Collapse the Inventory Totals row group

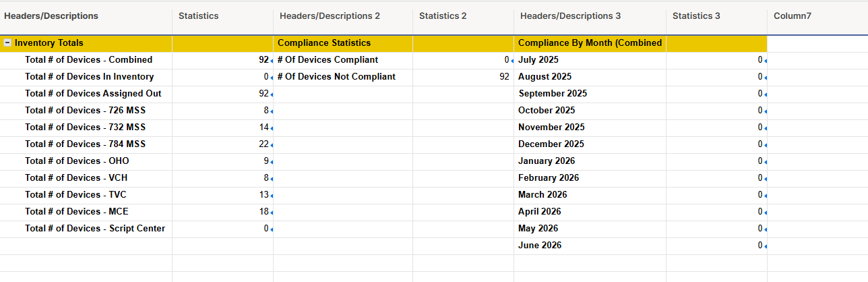click(x=7, y=43)
